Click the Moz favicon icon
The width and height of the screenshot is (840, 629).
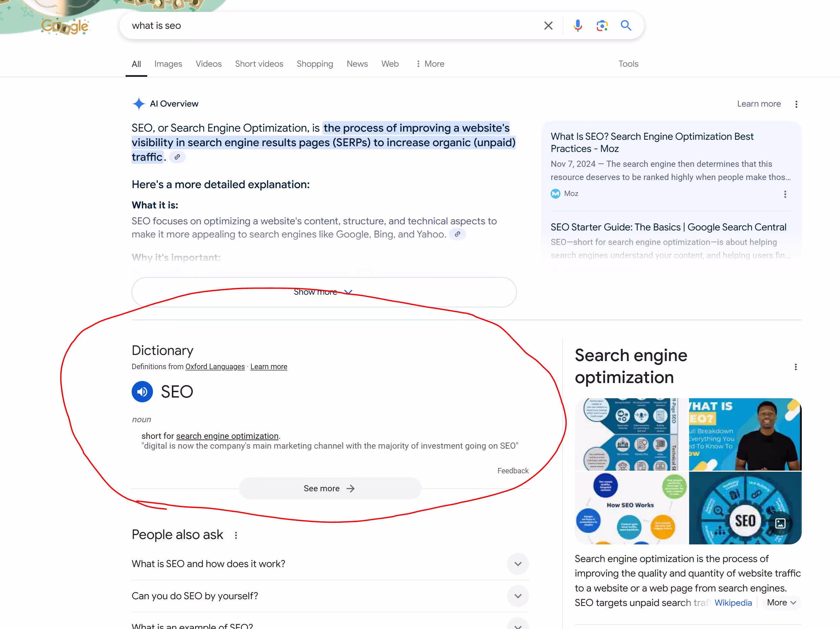coord(555,194)
